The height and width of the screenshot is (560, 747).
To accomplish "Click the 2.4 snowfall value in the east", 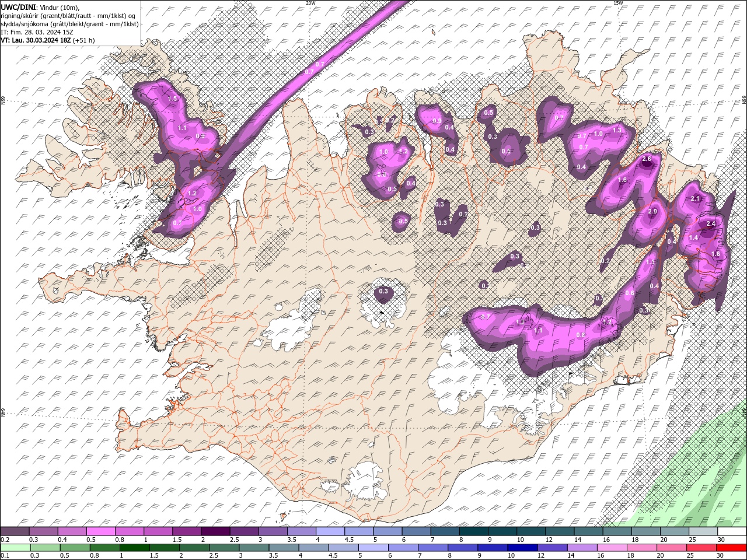I will pyautogui.click(x=711, y=223).
